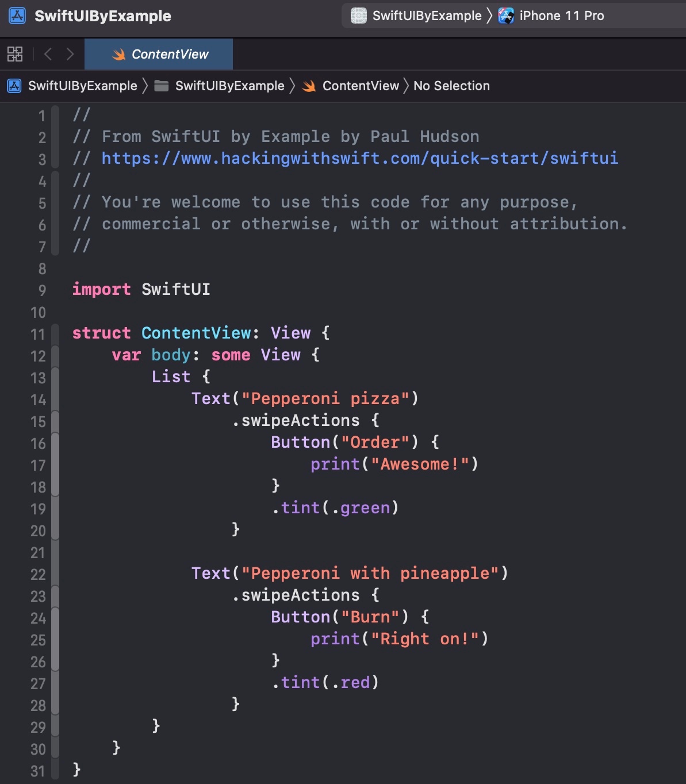The height and width of the screenshot is (784, 686).
Task: Choose the SwiftUIByExample scheme in the toolbar
Action: click(x=427, y=16)
